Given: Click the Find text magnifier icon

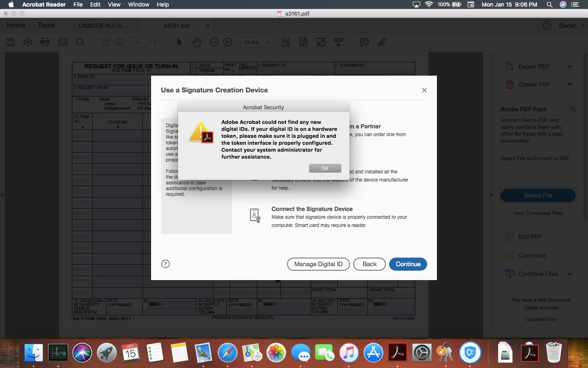Looking at the screenshot, I should tap(80, 42).
